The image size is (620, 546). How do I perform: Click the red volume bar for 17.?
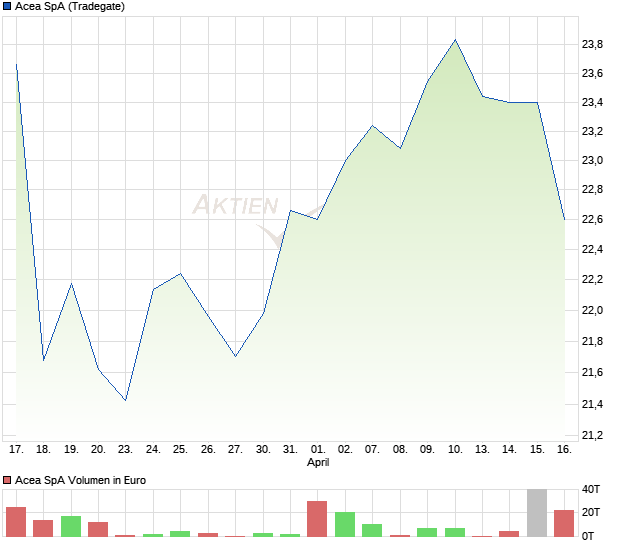[x=16, y=522]
